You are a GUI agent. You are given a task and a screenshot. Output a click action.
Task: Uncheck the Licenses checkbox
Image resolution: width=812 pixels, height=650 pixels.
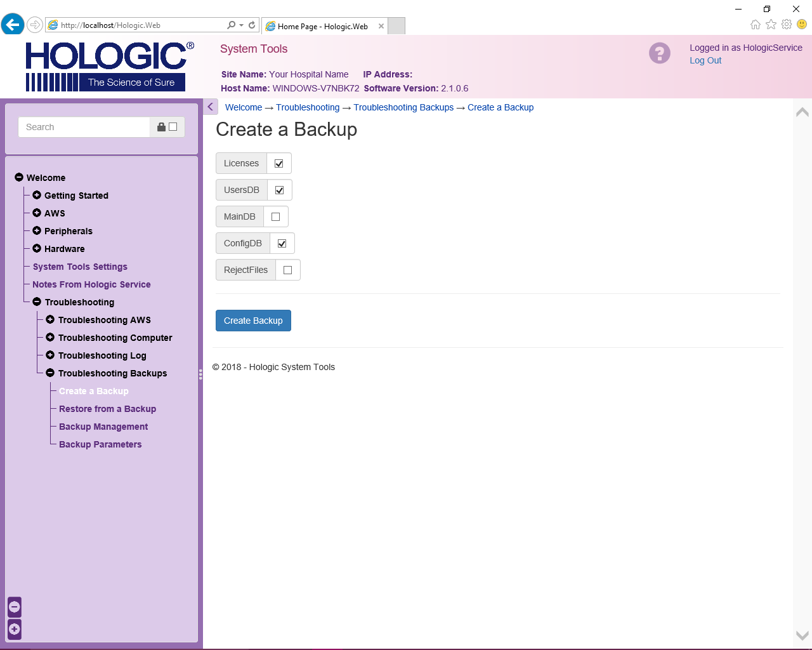pos(278,163)
